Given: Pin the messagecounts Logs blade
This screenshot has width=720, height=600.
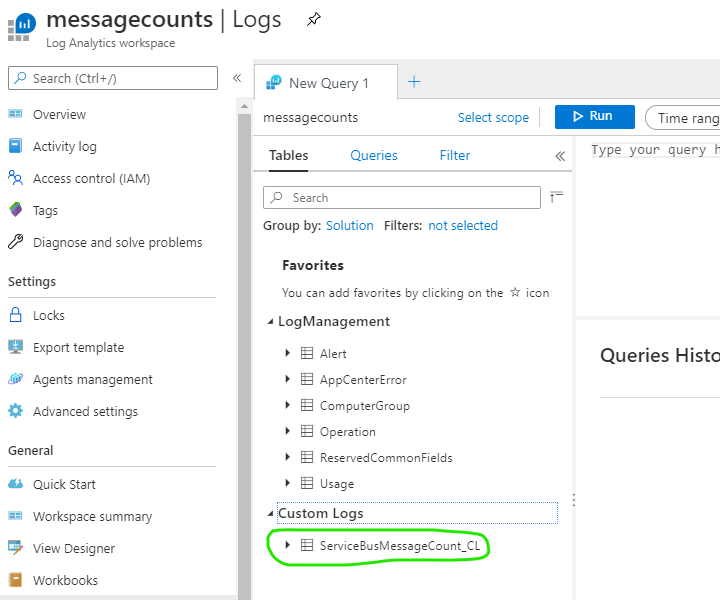Looking at the screenshot, I should [314, 19].
